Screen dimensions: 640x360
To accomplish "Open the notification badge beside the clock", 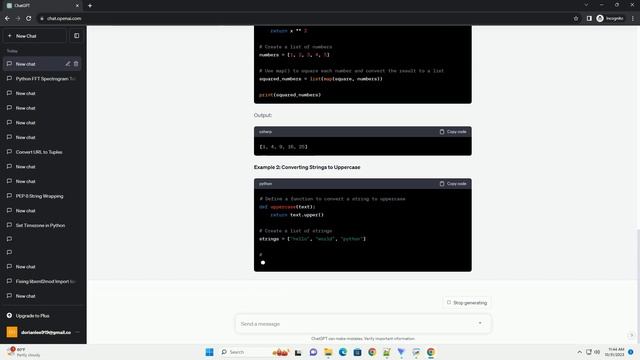I will [x=631, y=352].
